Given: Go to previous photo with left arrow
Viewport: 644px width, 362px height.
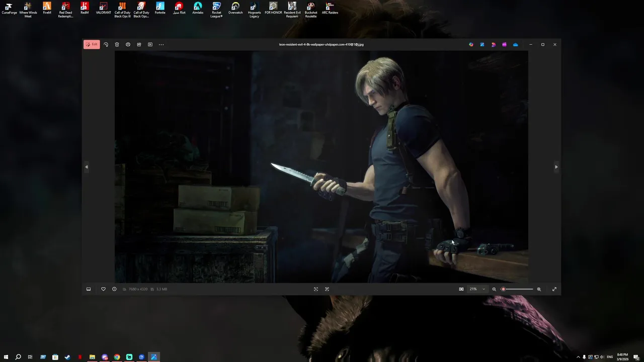Looking at the screenshot, I should [x=86, y=166].
